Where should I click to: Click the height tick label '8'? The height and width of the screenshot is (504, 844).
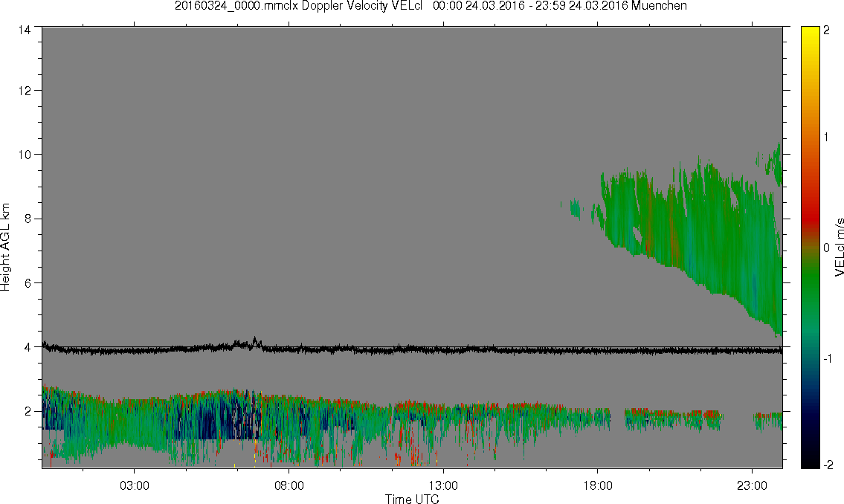[x=28, y=219]
